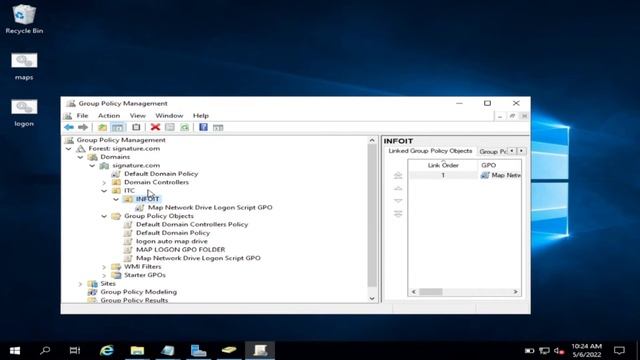Open Task View from the taskbar
This screenshot has height=360, width=640.
(75, 350)
